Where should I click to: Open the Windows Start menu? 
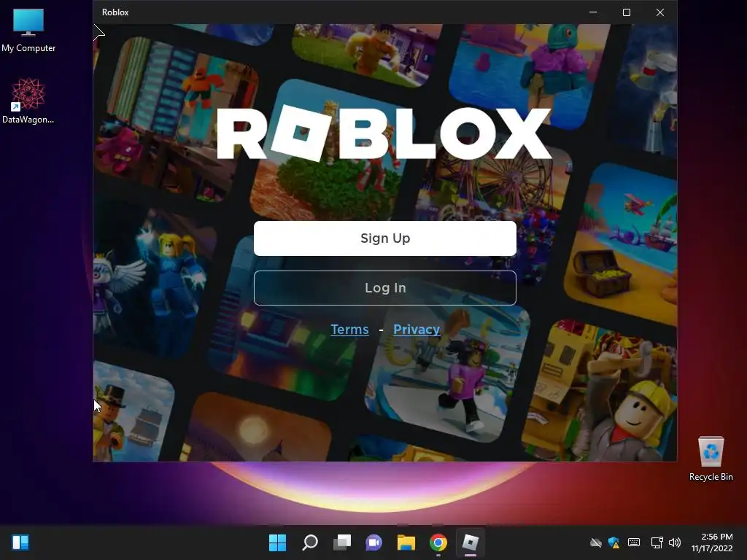[277, 542]
